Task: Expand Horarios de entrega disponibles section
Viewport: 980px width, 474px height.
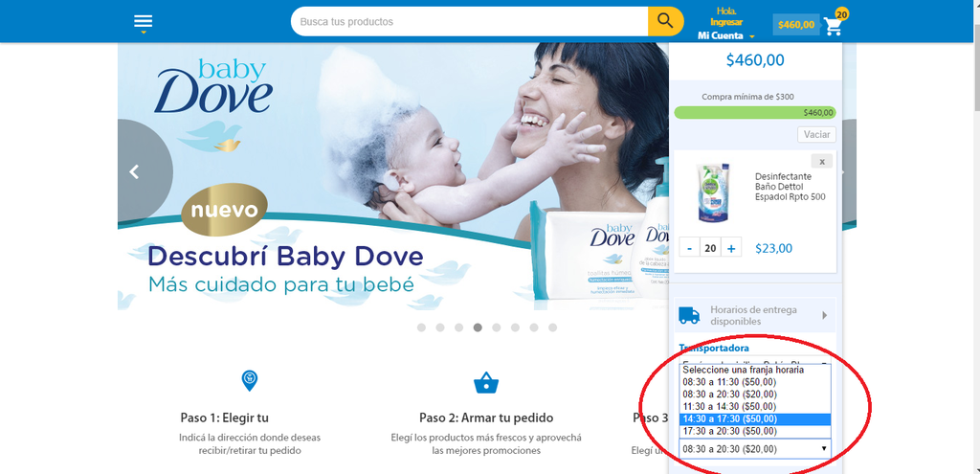Action: pos(824,315)
